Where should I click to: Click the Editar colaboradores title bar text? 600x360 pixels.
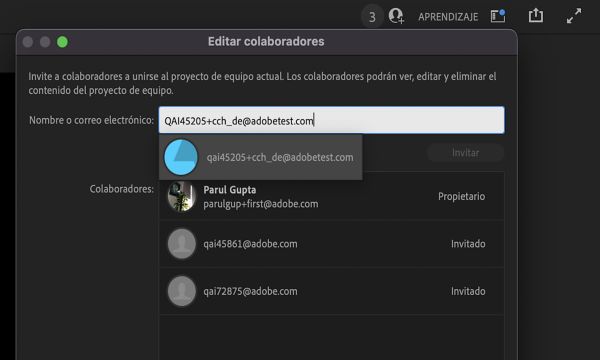[x=266, y=41]
